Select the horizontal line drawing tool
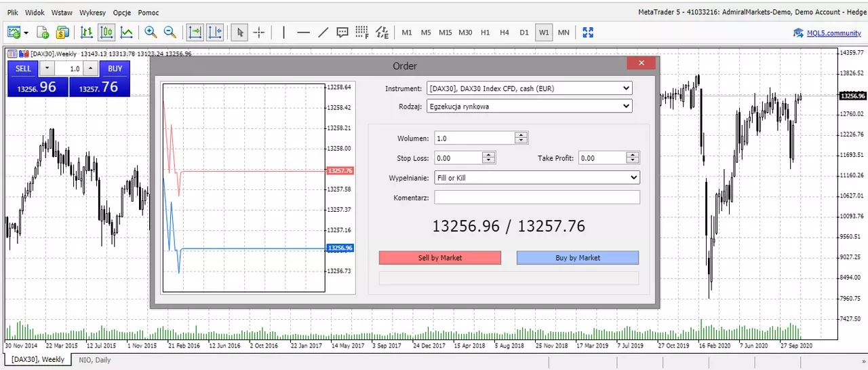 coord(304,32)
